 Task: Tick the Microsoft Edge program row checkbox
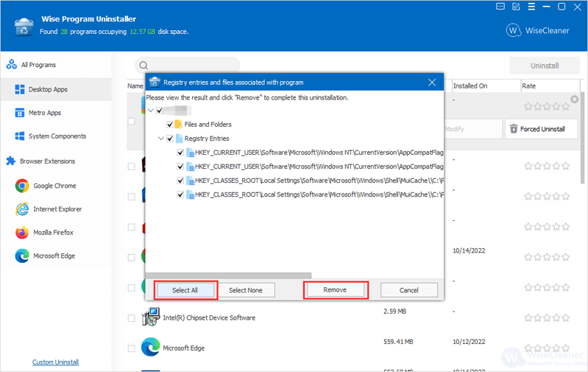tap(131, 348)
